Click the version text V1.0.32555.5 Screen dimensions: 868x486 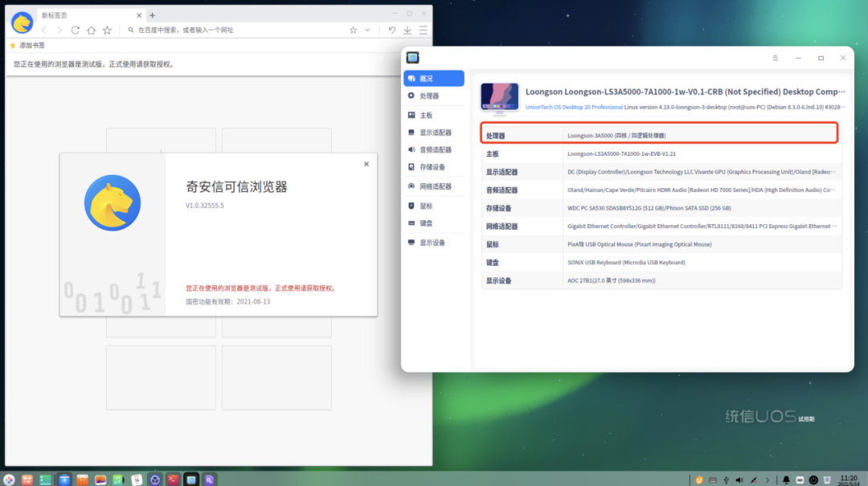coord(205,206)
